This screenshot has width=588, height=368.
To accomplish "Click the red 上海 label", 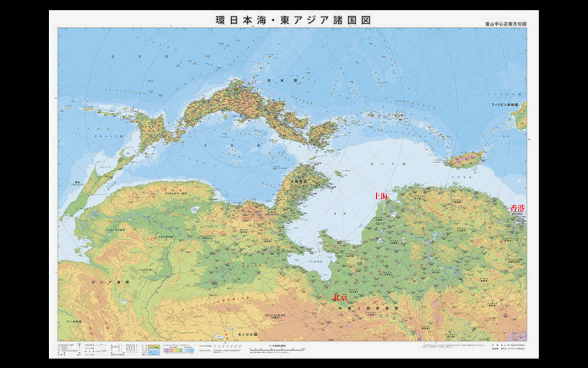I will tap(381, 196).
